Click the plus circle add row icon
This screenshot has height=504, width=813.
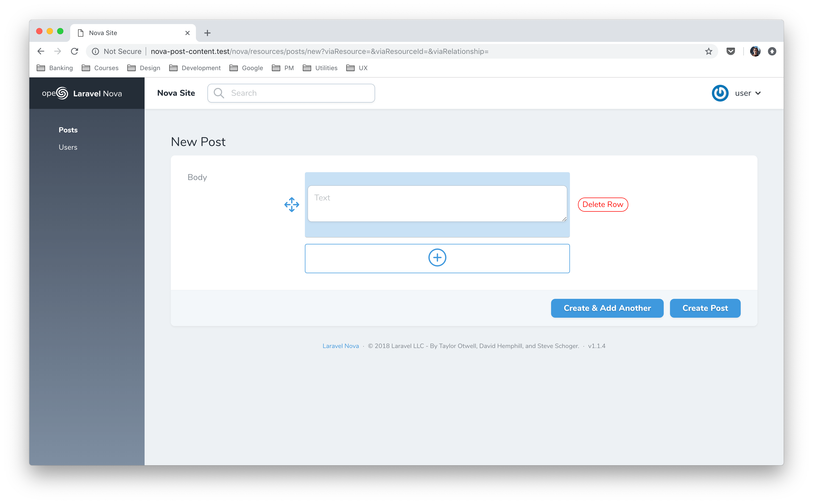437,258
